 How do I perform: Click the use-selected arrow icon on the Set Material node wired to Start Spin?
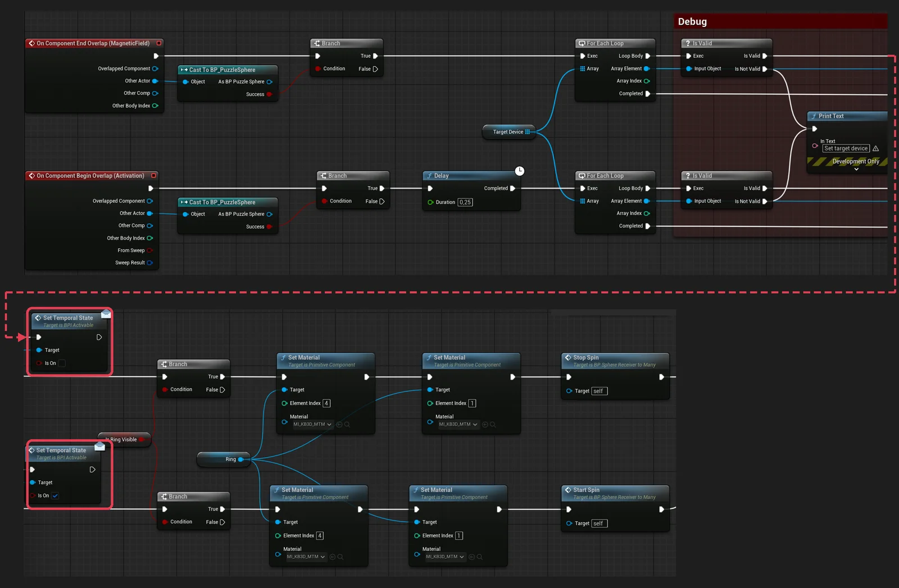click(x=471, y=557)
